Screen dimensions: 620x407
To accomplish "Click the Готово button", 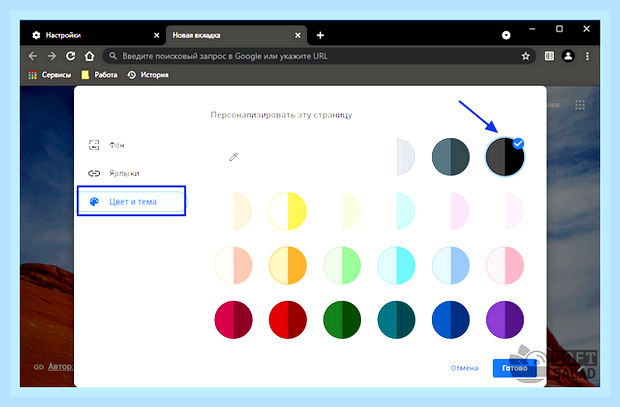I will pyautogui.click(x=515, y=368).
